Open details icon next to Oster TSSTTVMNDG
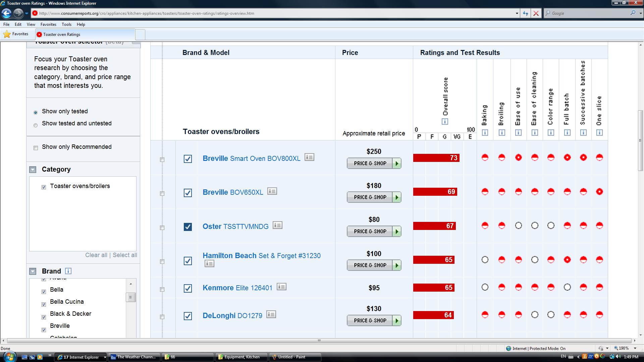 click(x=277, y=225)
